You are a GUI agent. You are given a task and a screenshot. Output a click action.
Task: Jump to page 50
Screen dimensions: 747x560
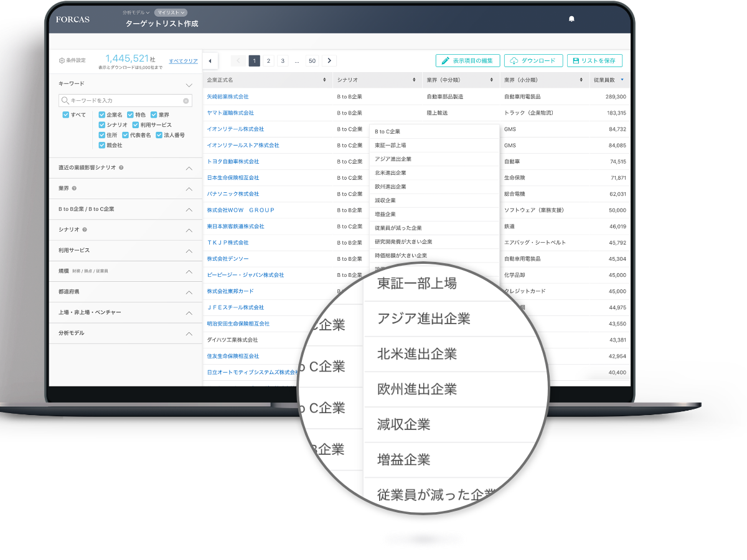coord(312,60)
